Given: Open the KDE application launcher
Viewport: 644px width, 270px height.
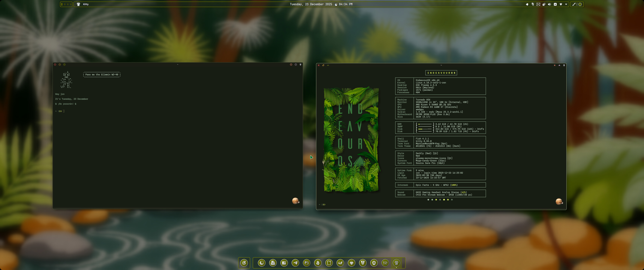Looking at the screenshot, I should pos(244,263).
